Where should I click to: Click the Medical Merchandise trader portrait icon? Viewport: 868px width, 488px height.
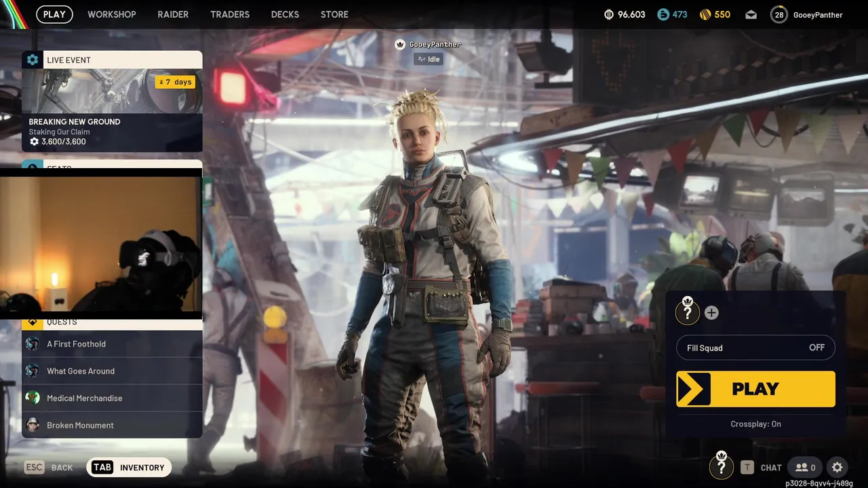(x=33, y=398)
